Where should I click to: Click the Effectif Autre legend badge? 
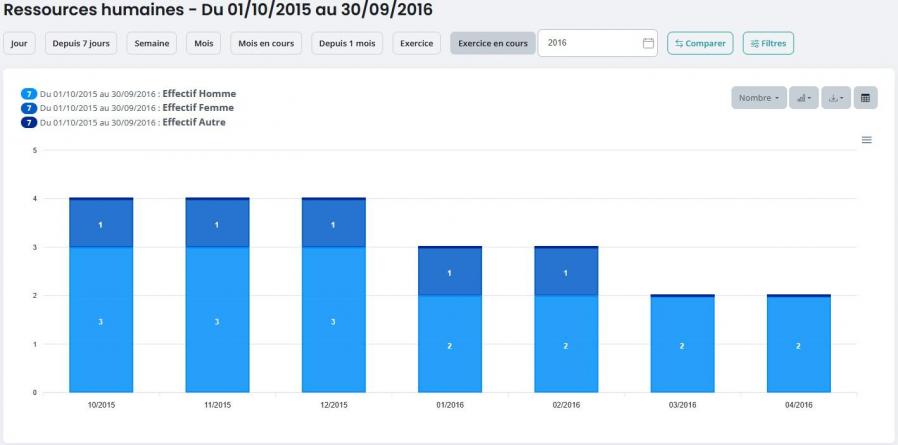click(29, 123)
